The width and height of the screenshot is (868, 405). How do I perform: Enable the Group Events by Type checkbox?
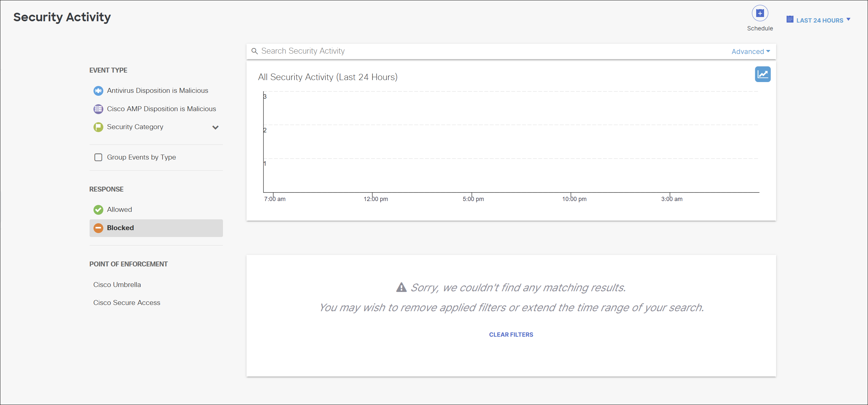[x=98, y=157]
